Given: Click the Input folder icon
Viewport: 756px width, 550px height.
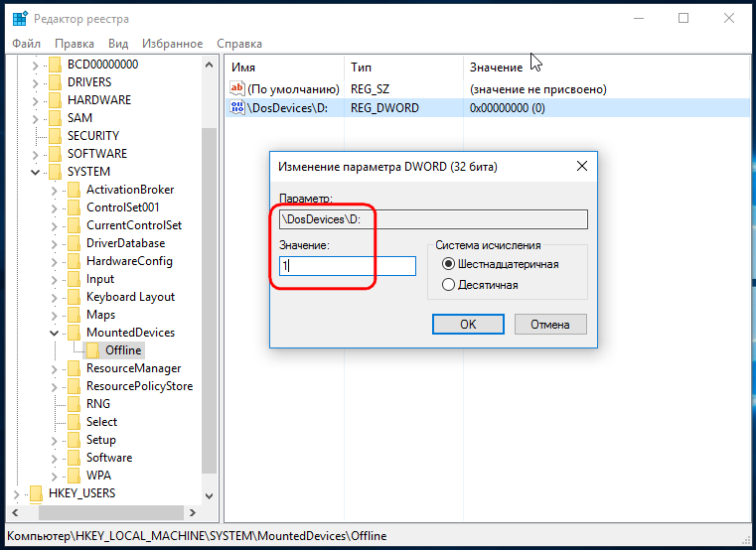Looking at the screenshot, I should tap(75, 279).
